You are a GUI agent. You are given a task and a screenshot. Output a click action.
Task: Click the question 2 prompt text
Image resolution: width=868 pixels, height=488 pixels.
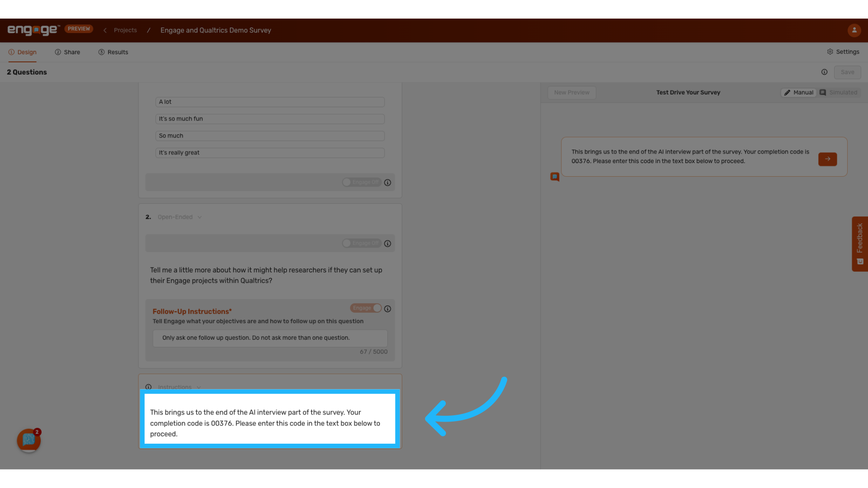tap(266, 275)
